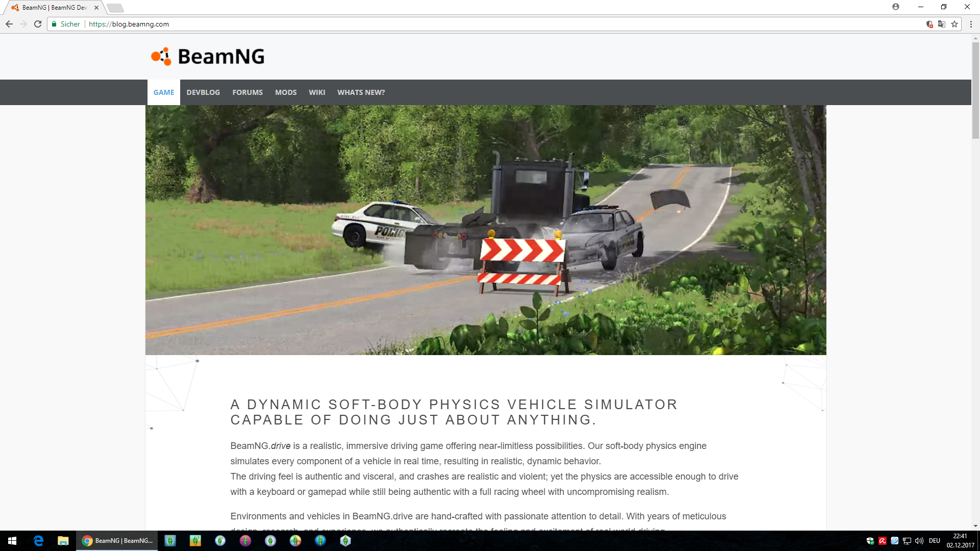Launch the teal square Sims taskbar icon
Image resolution: width=980 pixels, height=551 pixels.
(170, 541)
